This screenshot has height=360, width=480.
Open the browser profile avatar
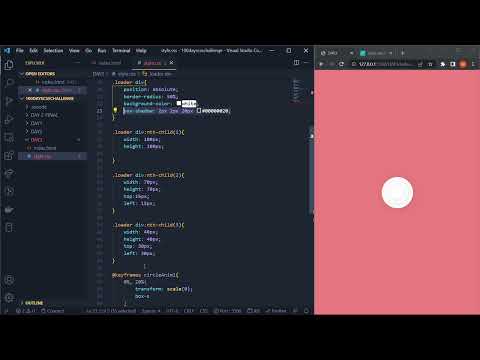point(463,64)
